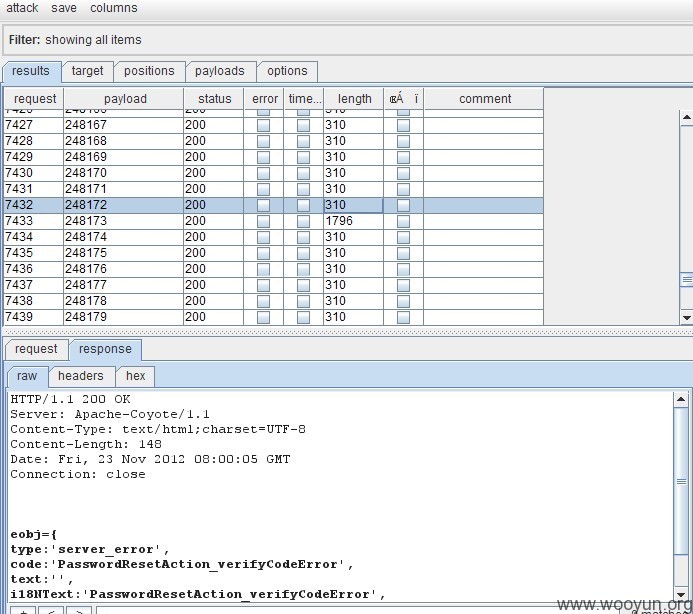This screenshot has height=614, width=693.
Task: Click payload cell 248175
Action: (124, 253)
